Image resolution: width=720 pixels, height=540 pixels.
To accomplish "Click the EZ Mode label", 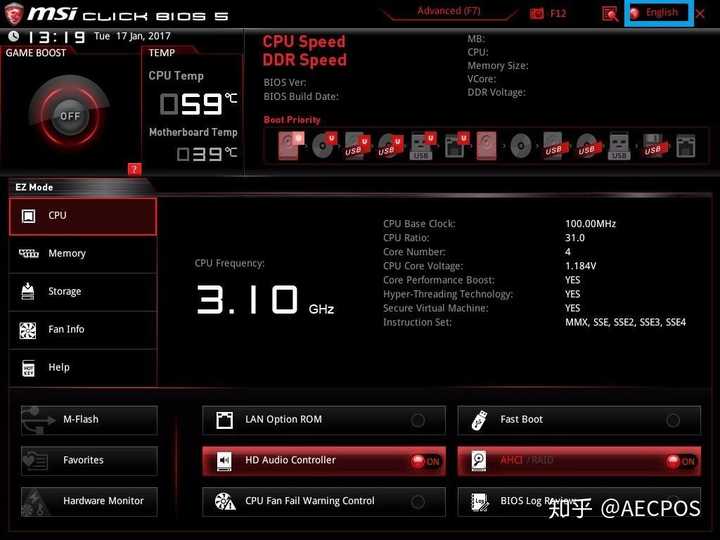I will 34,187.
